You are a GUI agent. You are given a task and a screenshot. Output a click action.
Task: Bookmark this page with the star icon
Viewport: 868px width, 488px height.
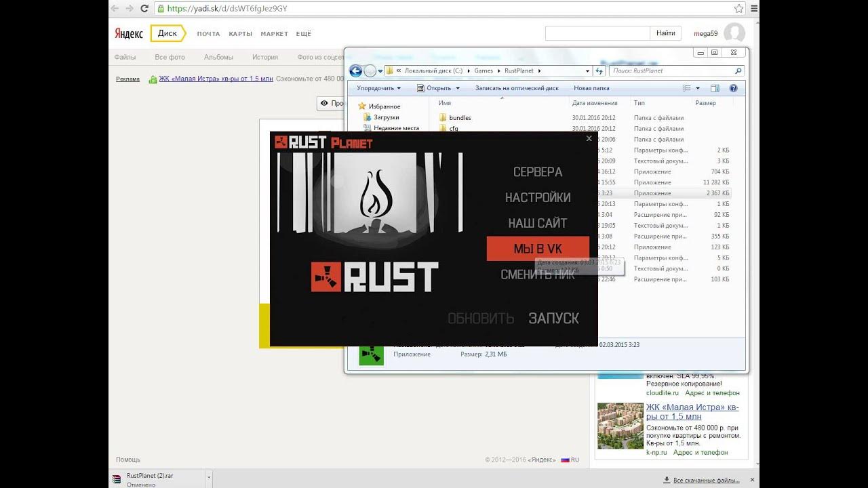coord(738,8)
